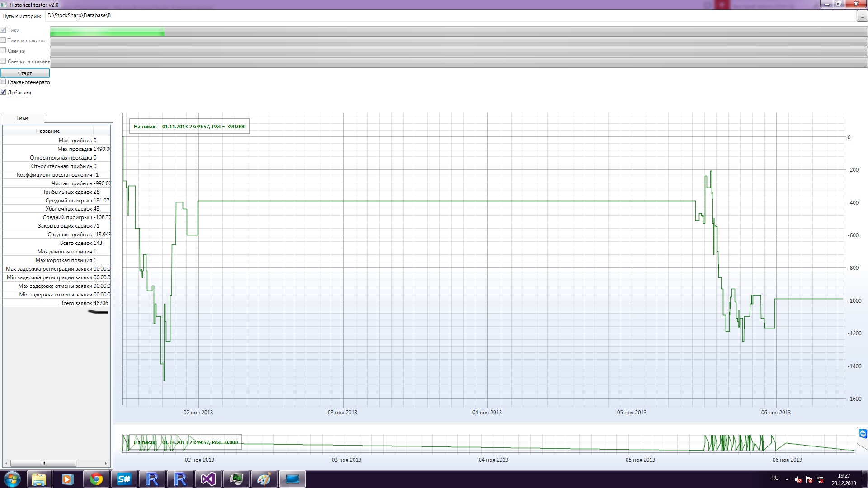
Task: Uncheck the Дебаг лог checkbox
Action: point(3,92)
